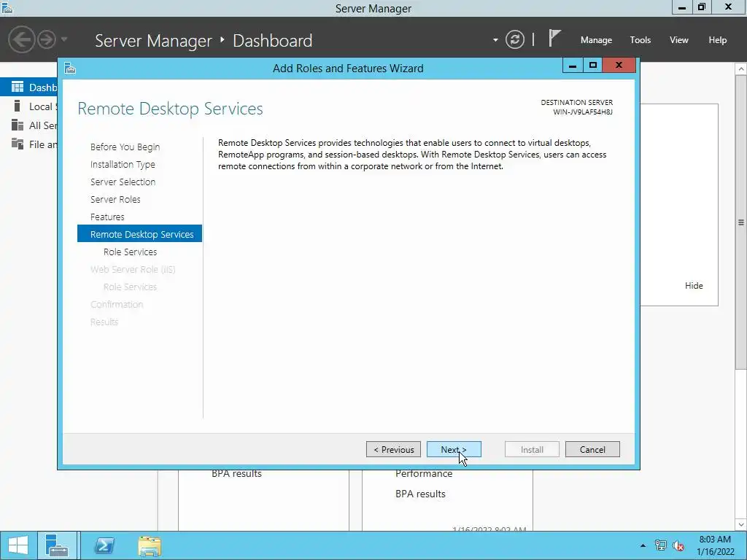Open the Tools menu

tap(640, 40)
